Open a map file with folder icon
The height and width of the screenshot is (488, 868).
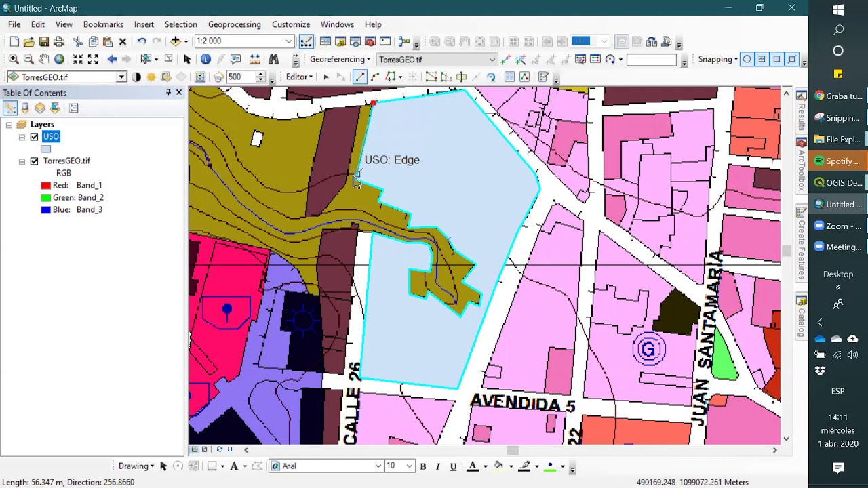click(29, 41)
